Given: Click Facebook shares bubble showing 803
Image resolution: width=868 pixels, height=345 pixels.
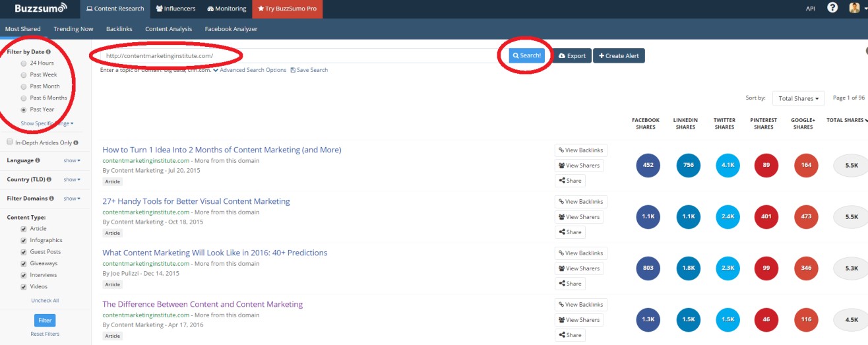Looking at the screenshot, I should tap(648, 268).
